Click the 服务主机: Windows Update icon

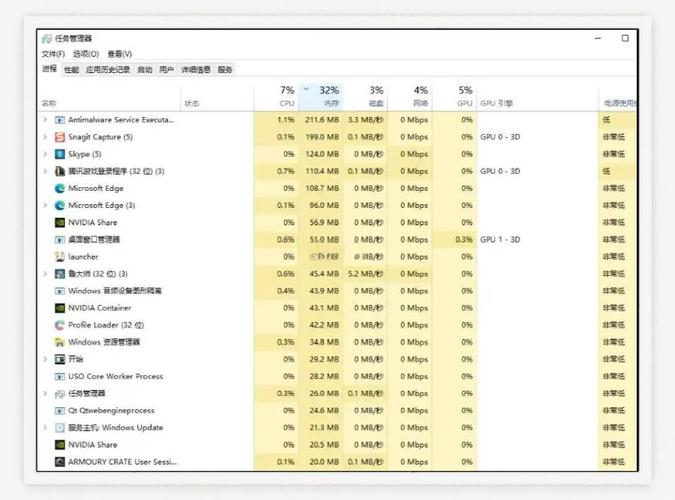(60, 428)
